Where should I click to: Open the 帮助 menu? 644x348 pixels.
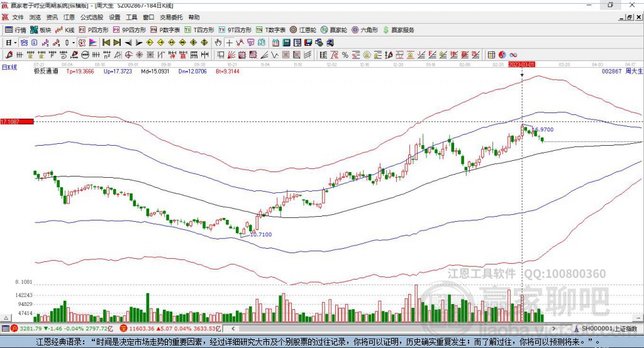click(x=194, y=17)
